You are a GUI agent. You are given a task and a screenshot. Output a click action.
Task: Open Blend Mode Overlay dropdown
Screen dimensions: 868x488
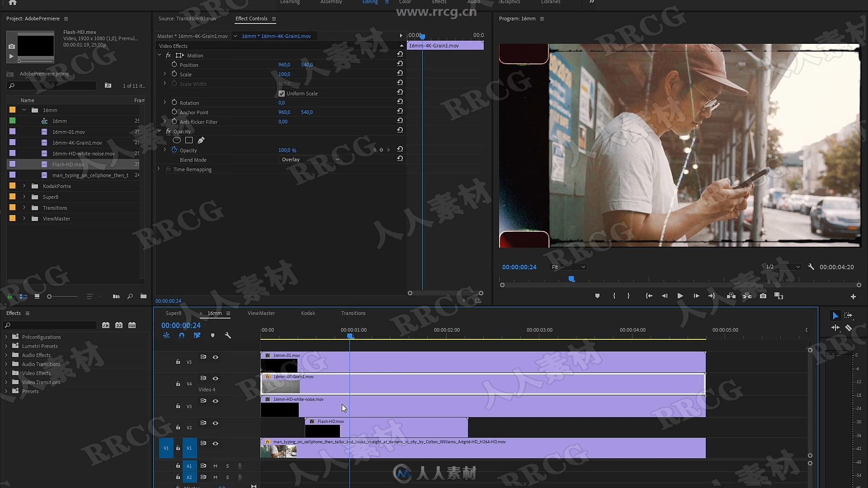coord(309,160)
